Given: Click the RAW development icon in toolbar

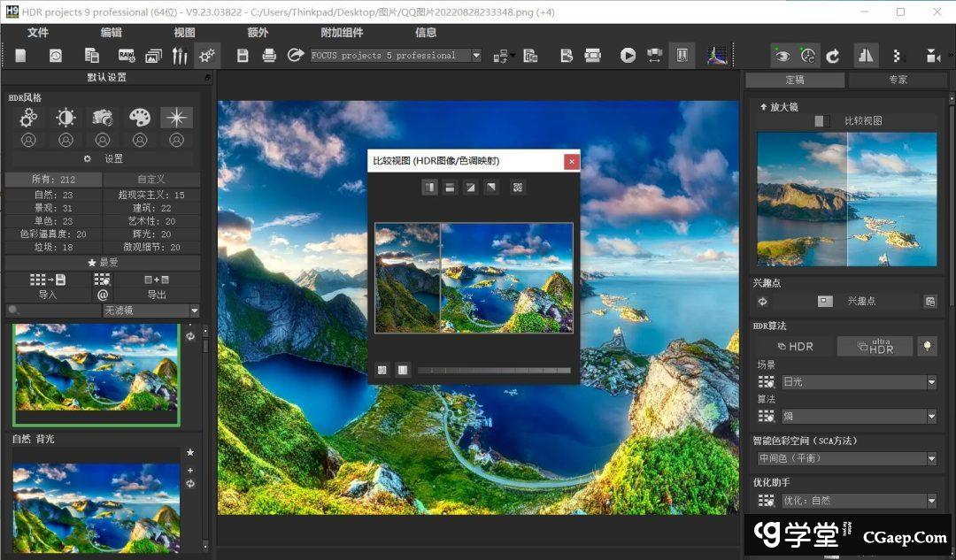Looking at the screenshot, I should click(126, 56).
